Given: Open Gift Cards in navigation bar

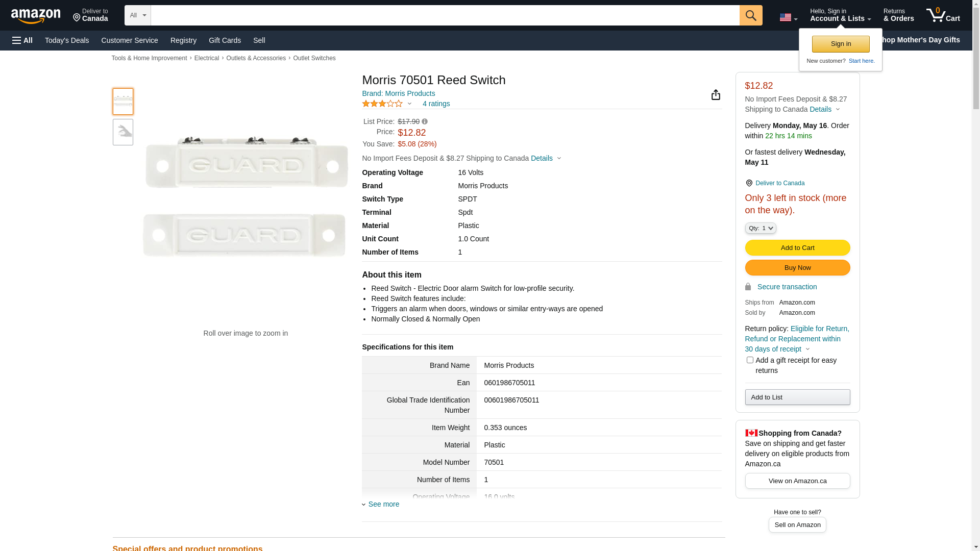Looking at the screenshot, I should click(x=225, y=40).
